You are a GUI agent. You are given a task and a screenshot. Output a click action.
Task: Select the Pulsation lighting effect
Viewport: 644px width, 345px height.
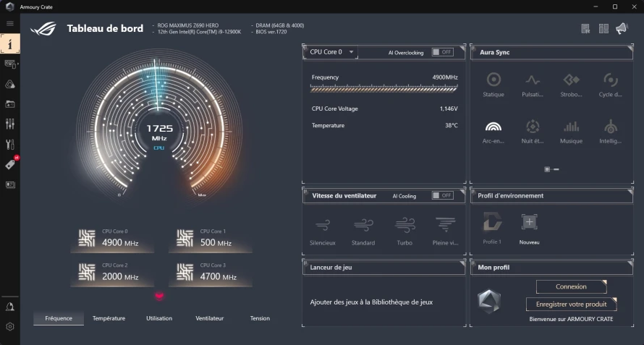pos(533,85)
